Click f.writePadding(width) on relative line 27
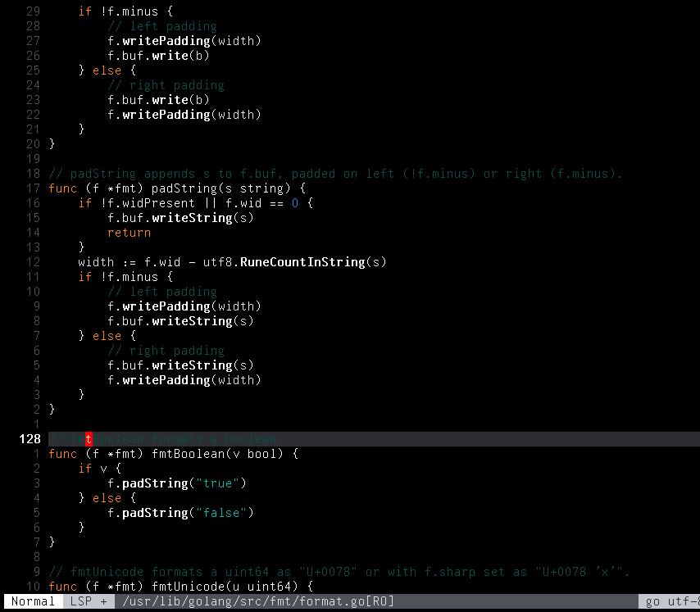Image resolution: width=700 pixels, height=612 pixels. click(184, 41)
